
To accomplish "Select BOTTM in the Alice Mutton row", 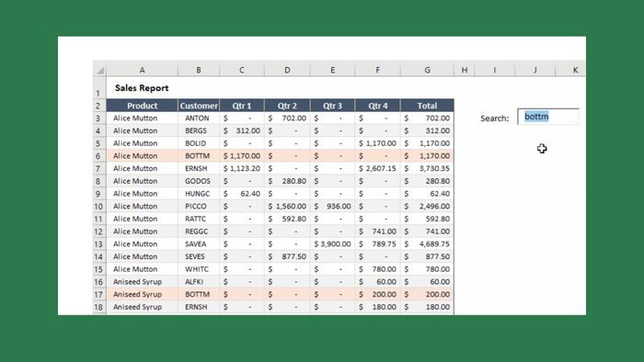I will pyautogui.click(x=199, y=156).
